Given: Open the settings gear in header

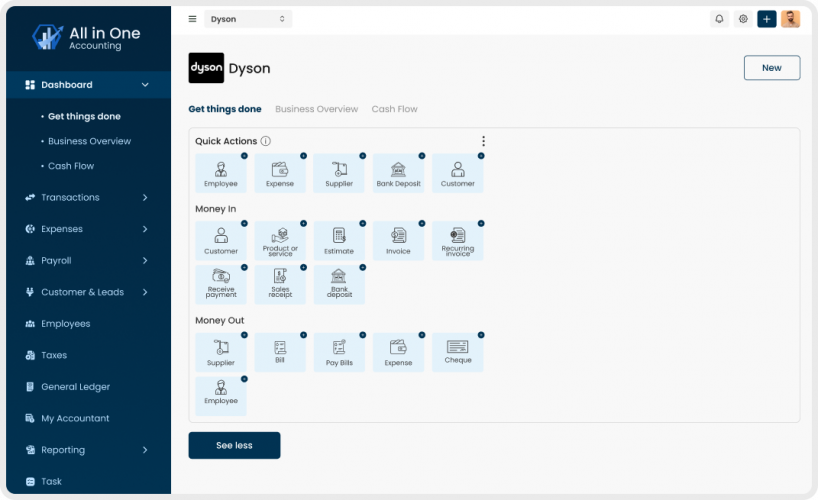Looking at the screenshot, I should (x=743, y=19).
